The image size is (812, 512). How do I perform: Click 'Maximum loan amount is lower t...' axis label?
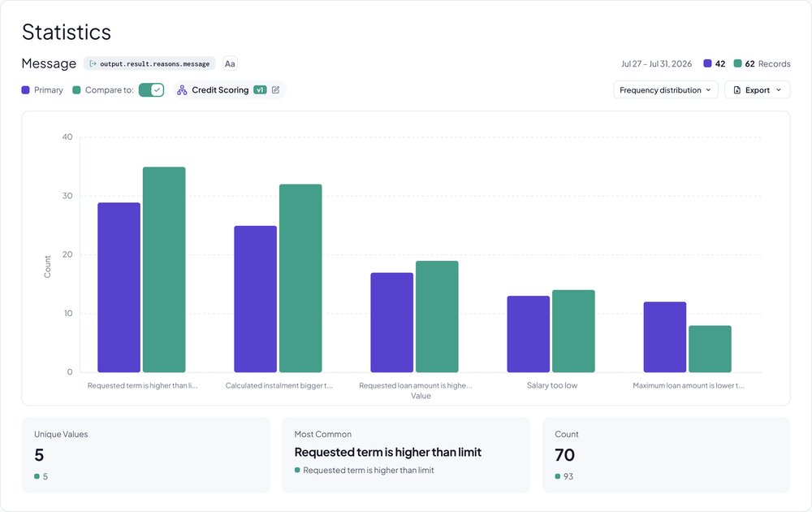[689, 385]
